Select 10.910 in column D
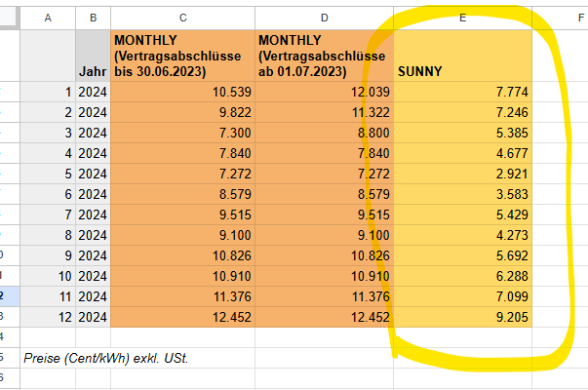The width and height of the screenshot is (588, 390). (325, 276)
